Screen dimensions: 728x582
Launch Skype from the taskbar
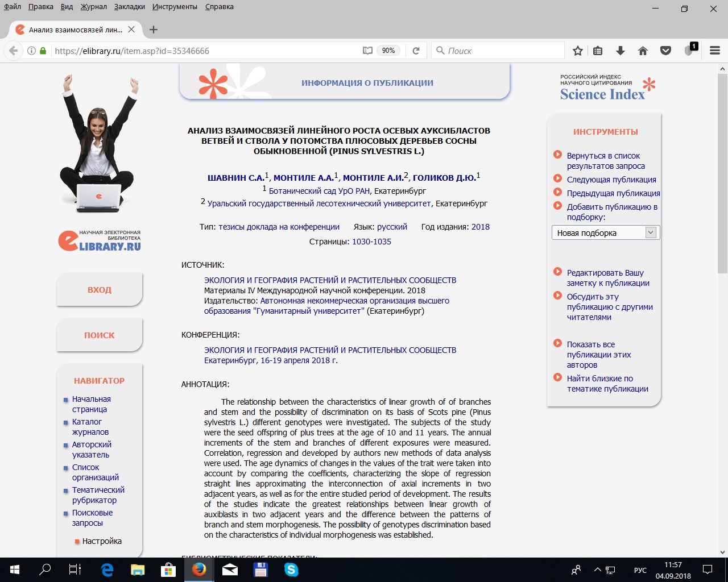pos(291,569)
